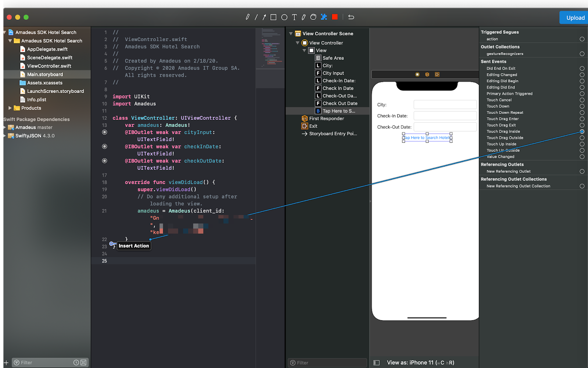Open Assets.xcassets catalog
Viewport: 588px width, 368px height.
click(45, 83)
